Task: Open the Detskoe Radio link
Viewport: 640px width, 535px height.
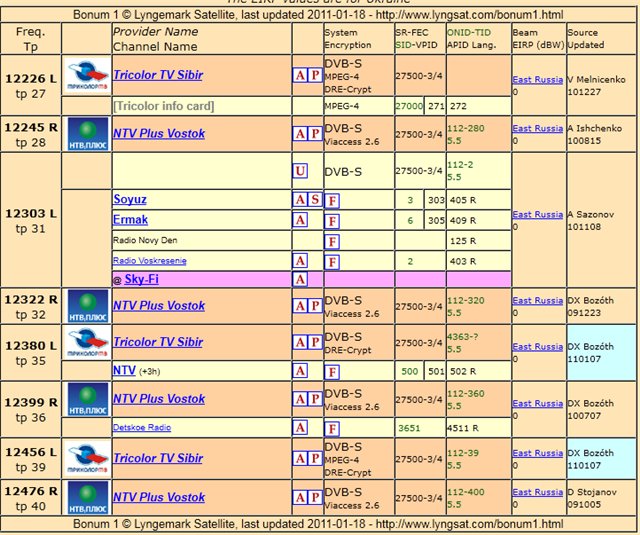Action: (142, 428)
